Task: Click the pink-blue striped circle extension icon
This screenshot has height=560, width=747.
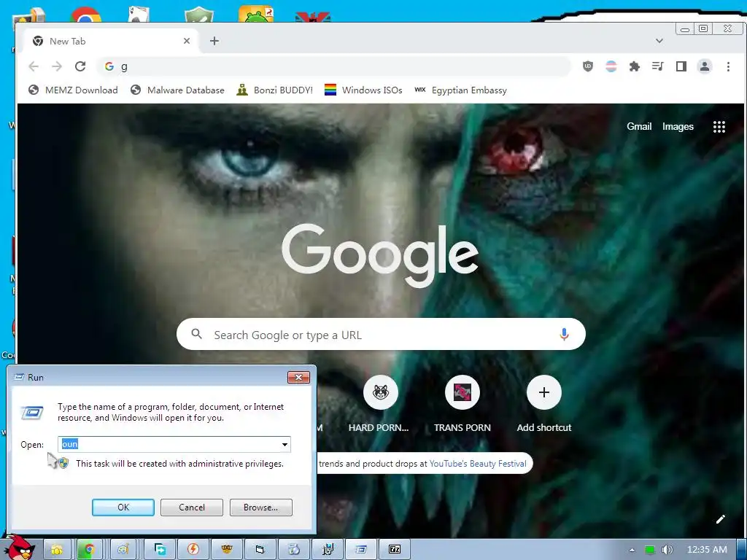Action: coord(611,66)
